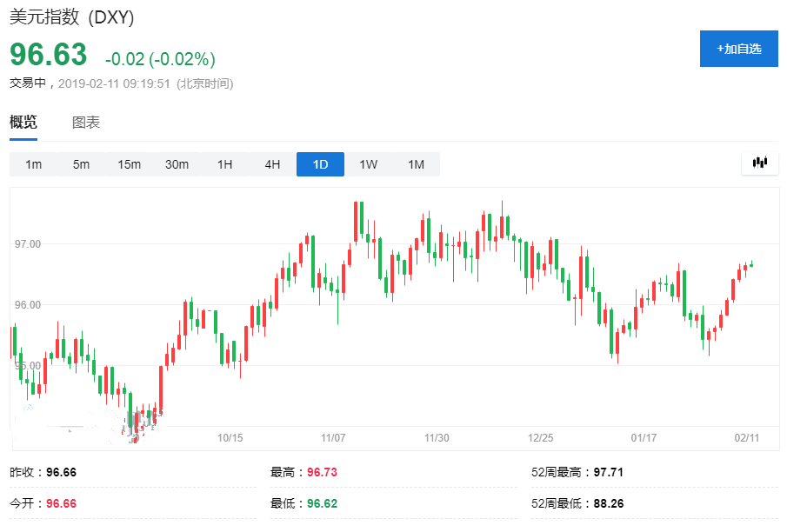This screenshot has height=532, width=787.
Task: Add DXY to watchlist with +加自选 button
Action: pos(739,49)
